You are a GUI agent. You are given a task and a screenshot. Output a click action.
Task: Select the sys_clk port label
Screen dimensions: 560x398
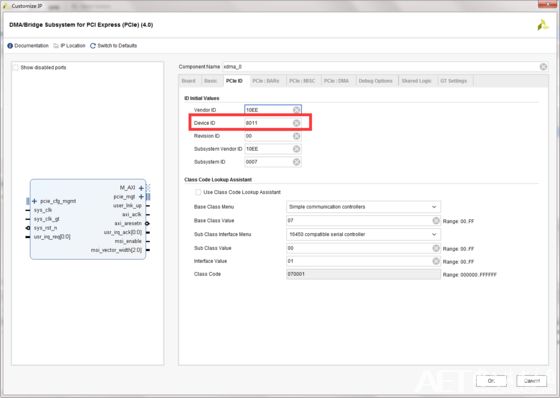pyautogui.click(x=43, y=210)
